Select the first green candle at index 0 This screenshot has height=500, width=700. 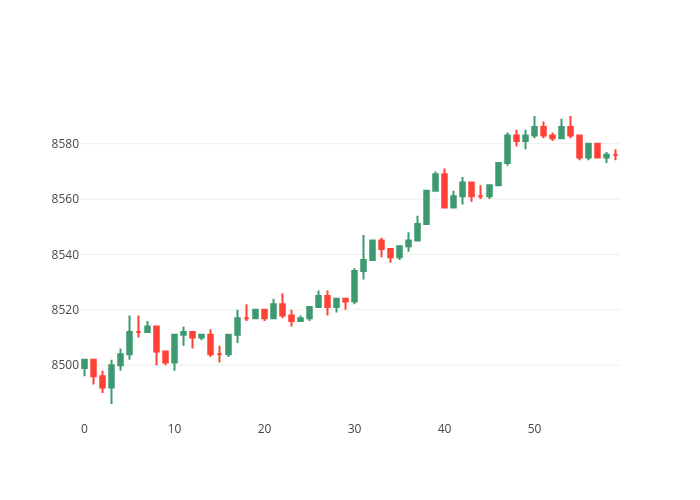point(84,364)
